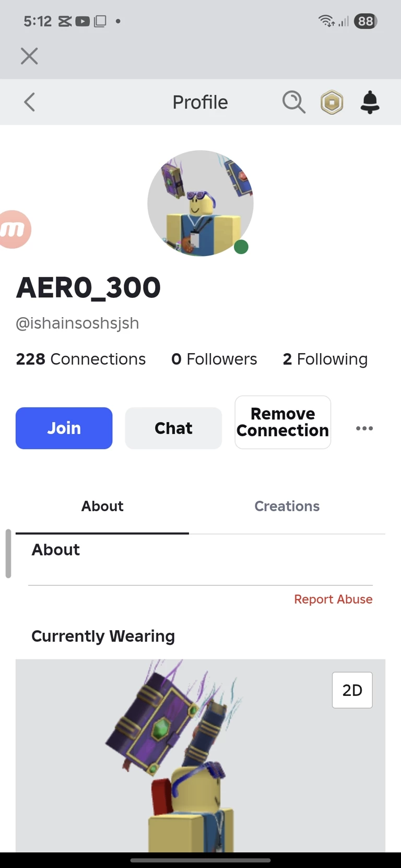
Task: Switch to the Creations tab
Action: (287, 506)
